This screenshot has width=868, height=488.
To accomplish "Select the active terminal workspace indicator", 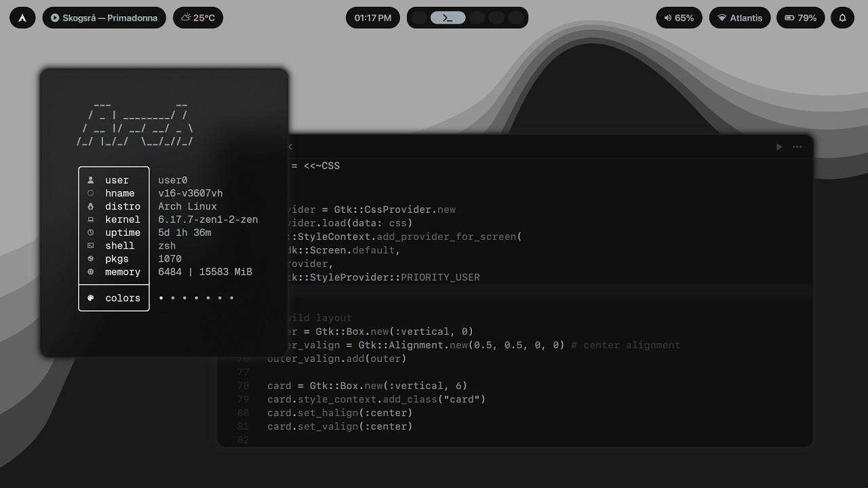I will pyautogui.click(x=448, y=18).
